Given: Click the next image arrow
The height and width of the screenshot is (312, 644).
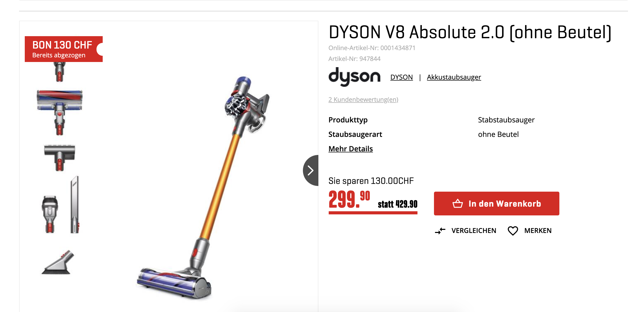Looking at the screenshot, I should point(311,170).
